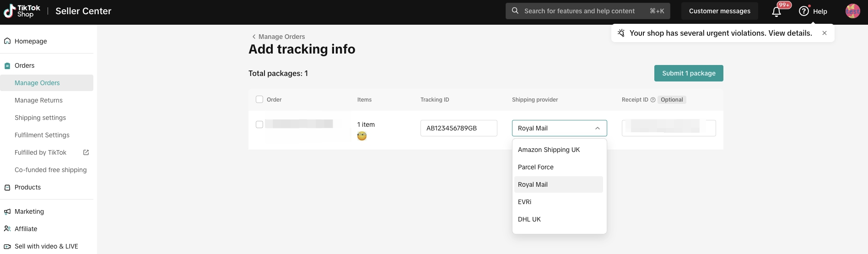This screenshot has width=868, height=254.
Task: Click the Seller Center title
Action: click(83, 11)
